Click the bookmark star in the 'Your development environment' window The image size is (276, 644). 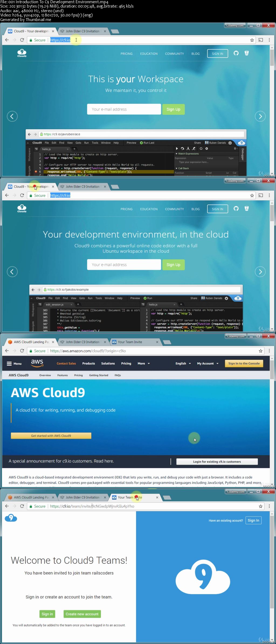click(x=252, y=195)
